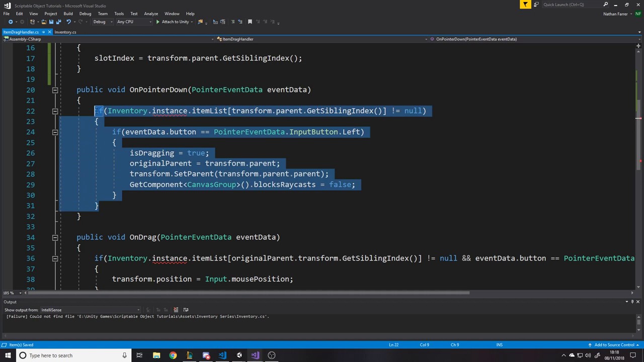
Task: Click the INS indicator in status bar
Action: click(x=499, y=345)
